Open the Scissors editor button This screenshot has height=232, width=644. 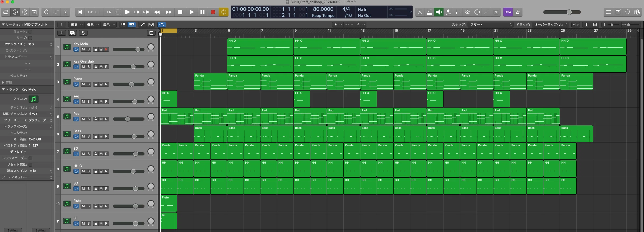coord(66,12)
